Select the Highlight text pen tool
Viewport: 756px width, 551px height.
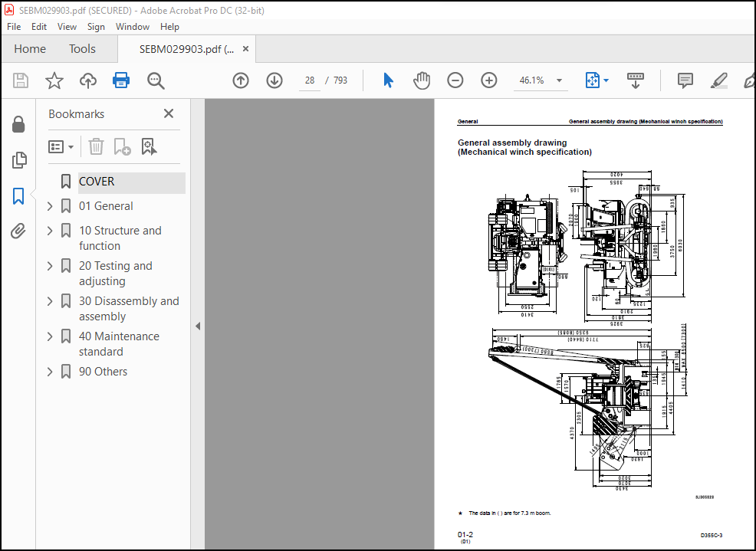(x=719, y=80)
